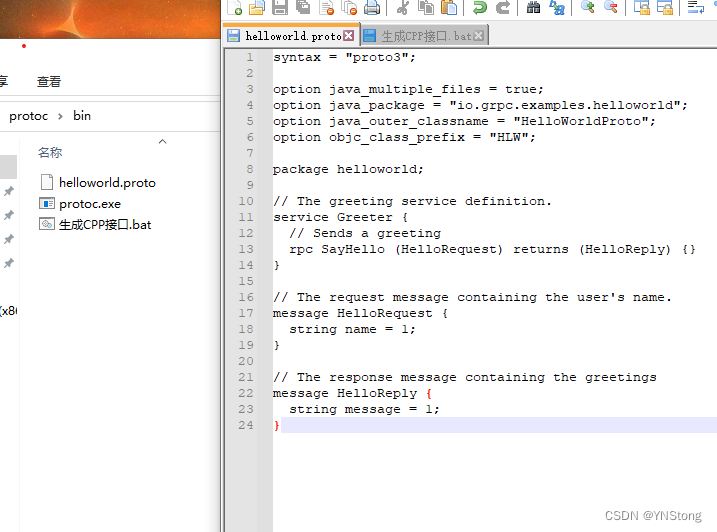The image size is (717, 532).
Task: Open the Replace dialog icon
Action: (x=557, y=7)
